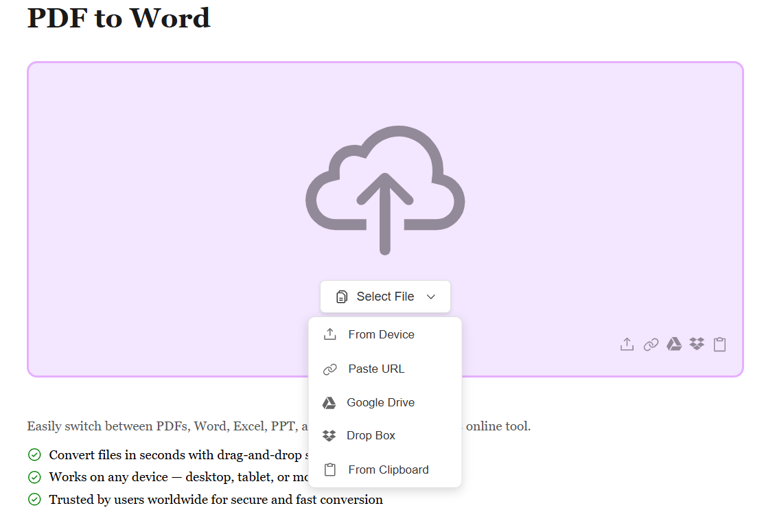This screenshot has width=764, height=532.
Task: Click the chain link icon in the drop zone icon row
Action: [651, 345]
